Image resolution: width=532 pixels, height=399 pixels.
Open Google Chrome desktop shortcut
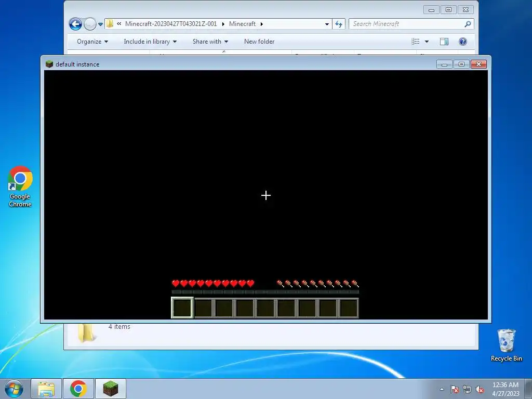pyautogui.click(x=20, y=187)
